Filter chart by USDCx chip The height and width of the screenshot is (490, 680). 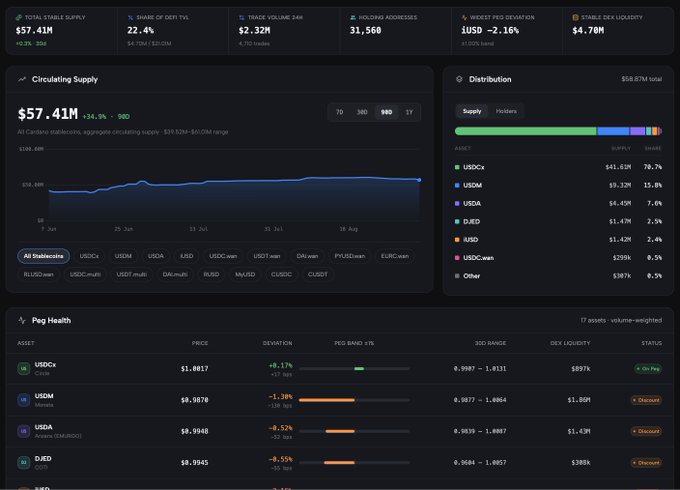coord(89,256)
